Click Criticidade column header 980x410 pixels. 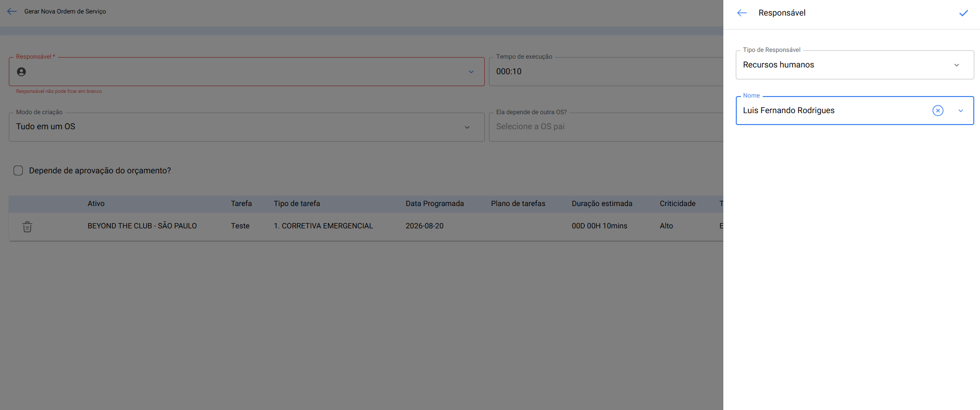pos(678,203)
